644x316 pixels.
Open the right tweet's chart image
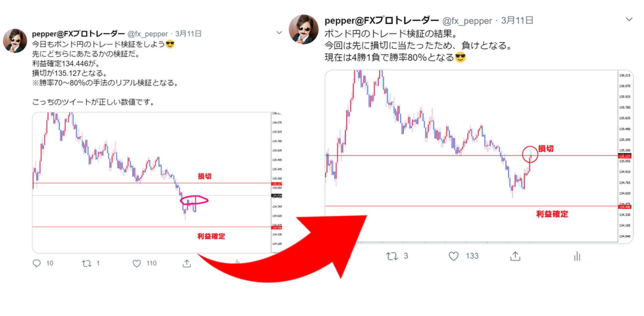pos(479,157)
